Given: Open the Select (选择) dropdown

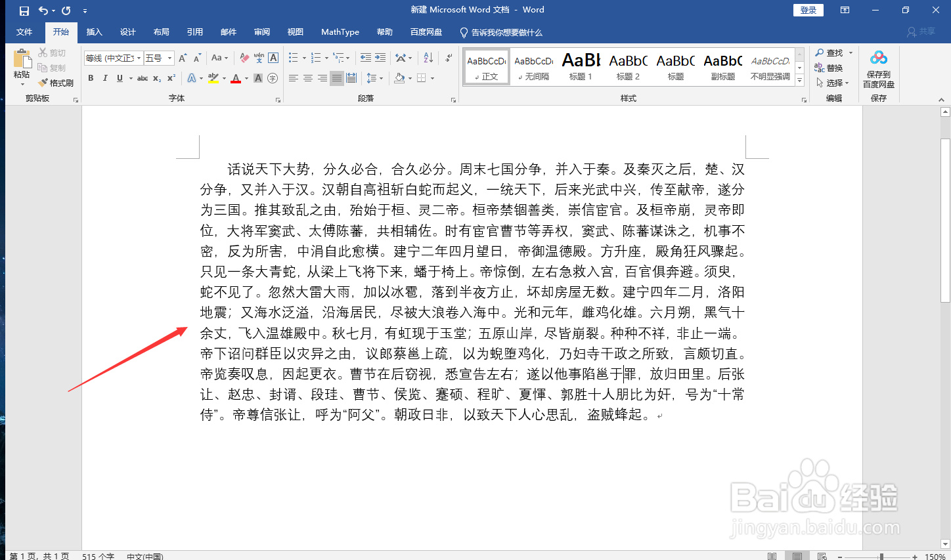Looking at the screenshot, I should pyautogui.click(x=833, y=83).
